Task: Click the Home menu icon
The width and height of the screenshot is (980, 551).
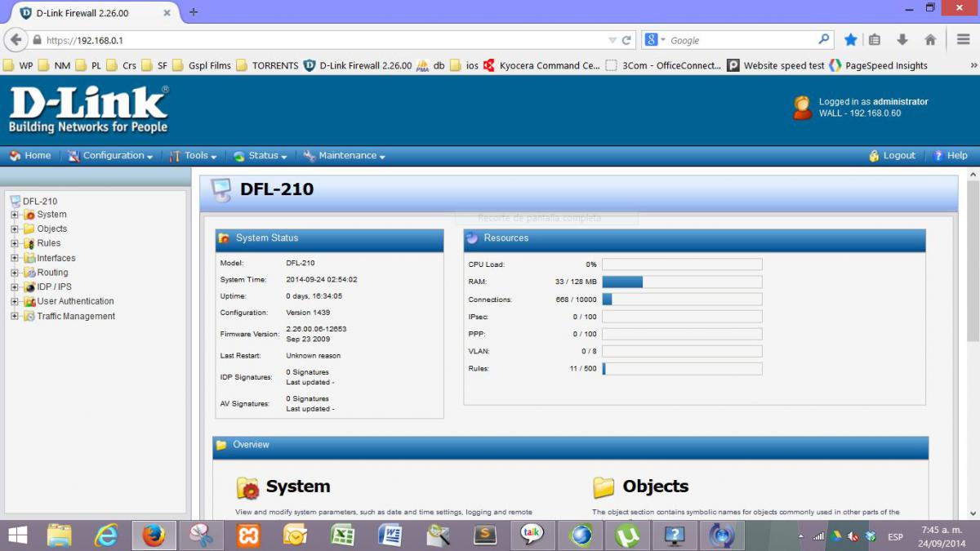Action: point(15,156)
